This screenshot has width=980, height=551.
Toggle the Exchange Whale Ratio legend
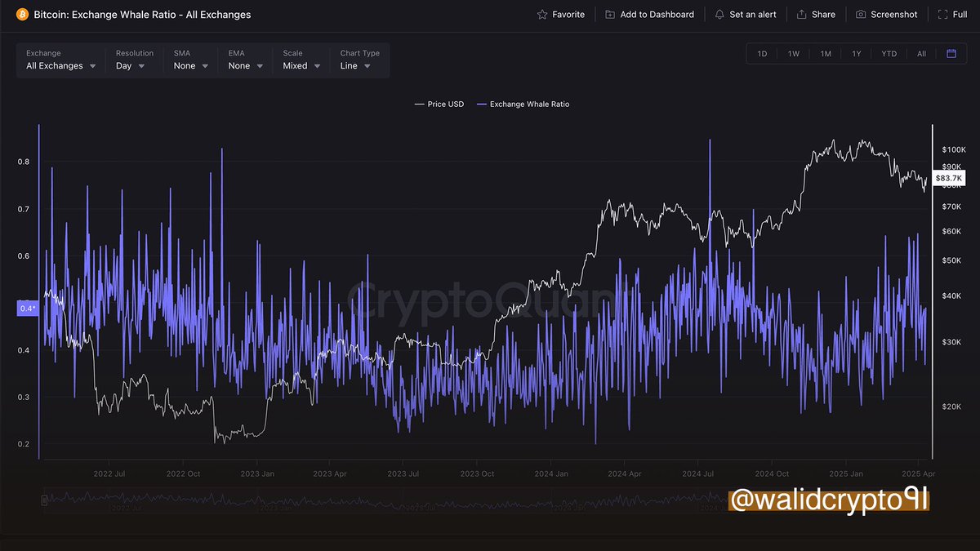click(x=523, y=104)
